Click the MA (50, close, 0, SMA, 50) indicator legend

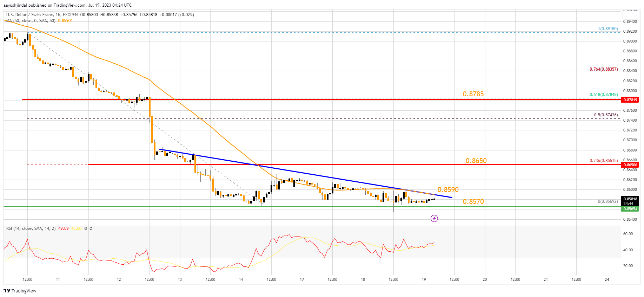[x=31, y=21]
